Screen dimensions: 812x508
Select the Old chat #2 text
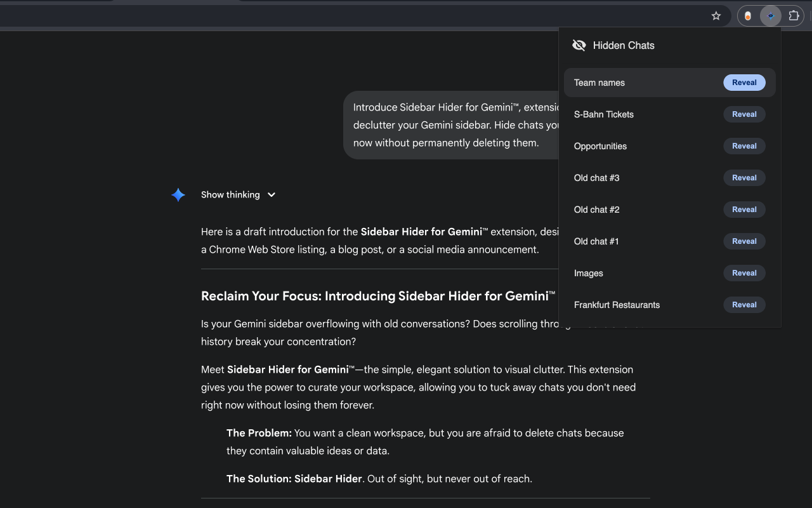(x=597, y=210)
